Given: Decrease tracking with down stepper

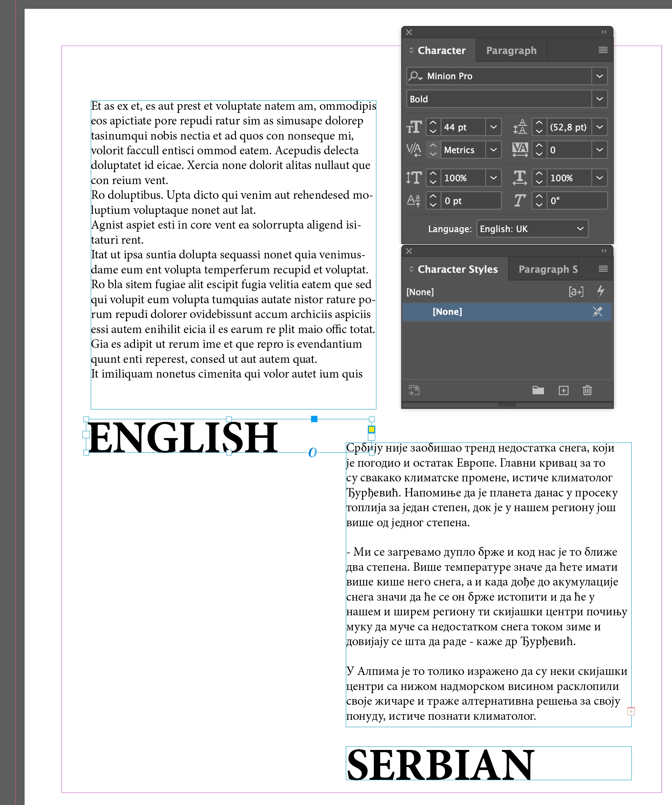Looking at the screenshot, I should coord(539,154).
